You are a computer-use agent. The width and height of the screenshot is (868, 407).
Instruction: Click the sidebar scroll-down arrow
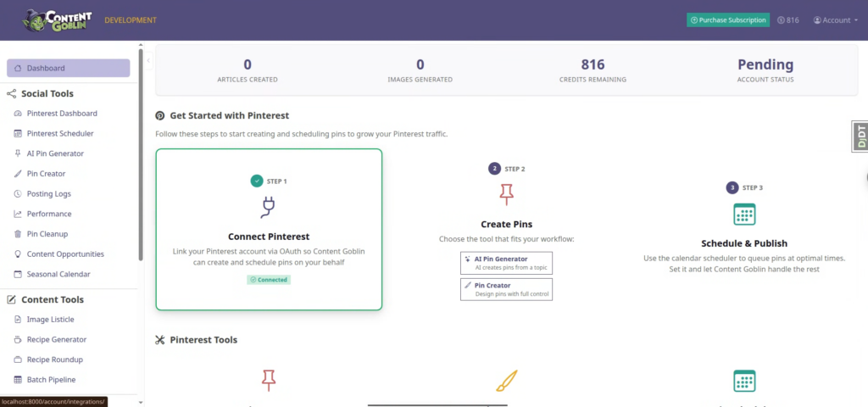click(140, 403)
